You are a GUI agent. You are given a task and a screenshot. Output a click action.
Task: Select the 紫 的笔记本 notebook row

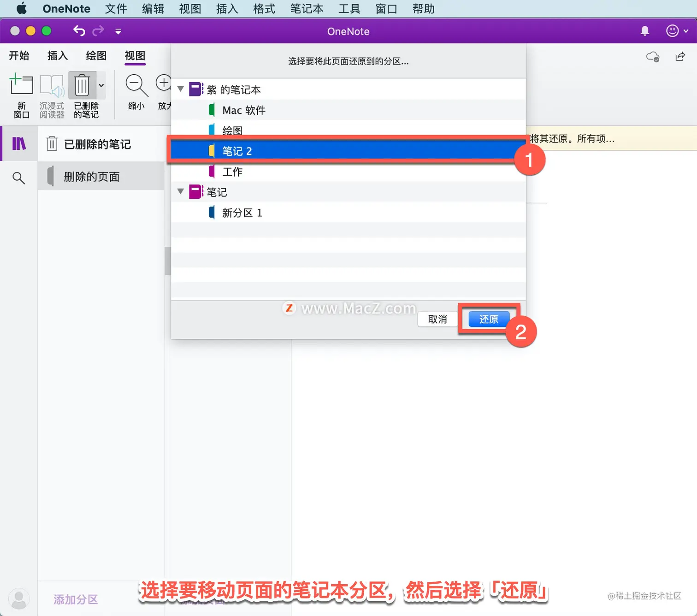click(348, 89)
